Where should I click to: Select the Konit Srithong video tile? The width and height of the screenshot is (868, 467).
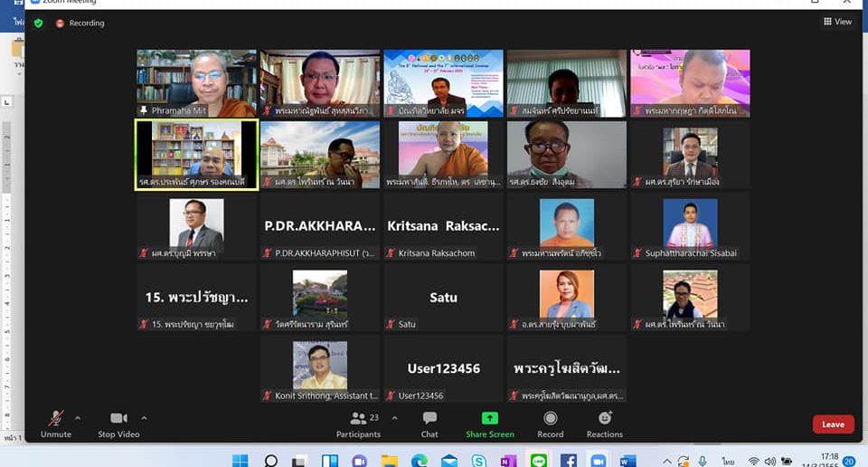(x=320, y=368)
